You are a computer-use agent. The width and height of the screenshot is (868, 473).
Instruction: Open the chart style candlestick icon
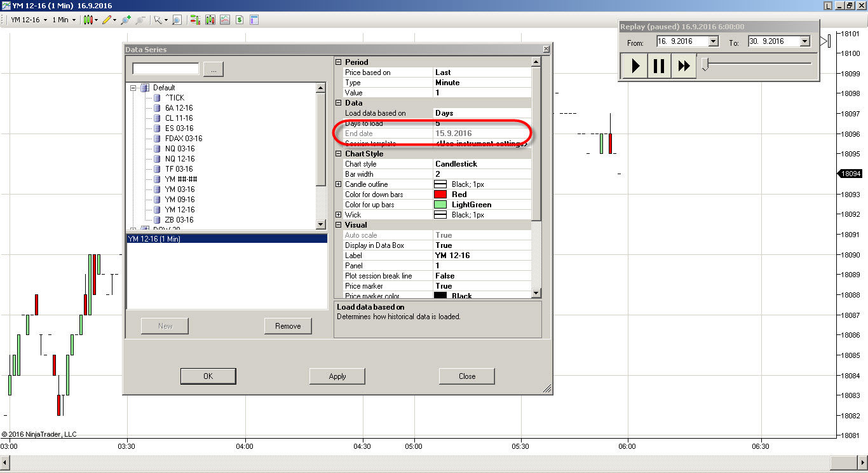point(88,20)
